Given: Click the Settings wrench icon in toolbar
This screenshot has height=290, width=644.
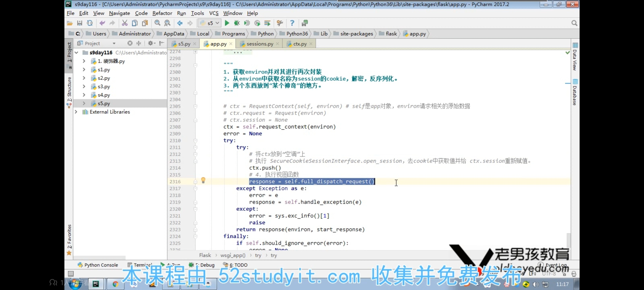Looking at the screenshot, I should [280, 23].
